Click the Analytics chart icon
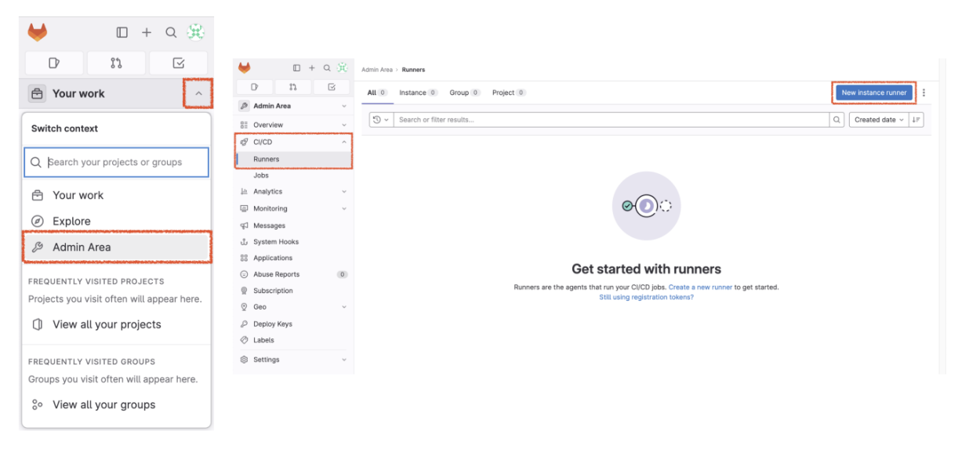 coord(245,191)
